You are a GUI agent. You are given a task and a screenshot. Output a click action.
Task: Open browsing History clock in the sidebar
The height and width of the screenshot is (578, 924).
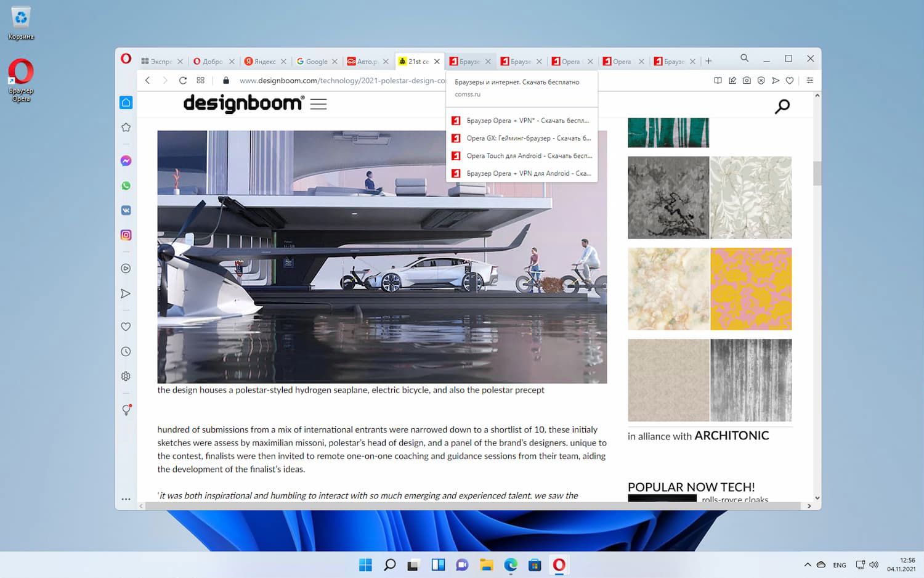pos(126,351)
